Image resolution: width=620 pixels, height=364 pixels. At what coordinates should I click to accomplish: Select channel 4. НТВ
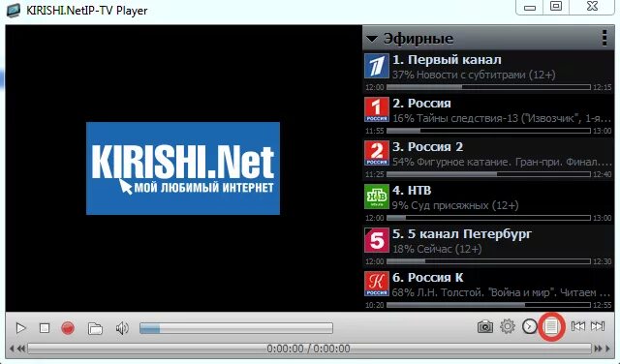point(487,201)
